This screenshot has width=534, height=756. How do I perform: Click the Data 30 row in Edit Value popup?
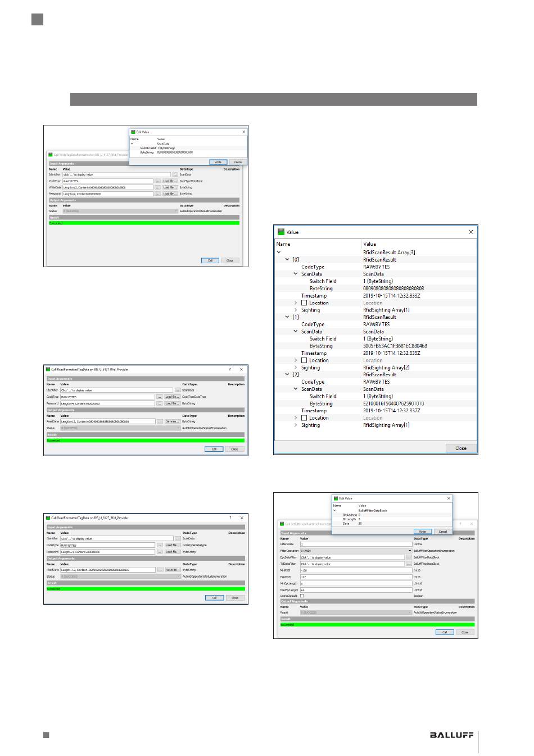coord(392,524)
